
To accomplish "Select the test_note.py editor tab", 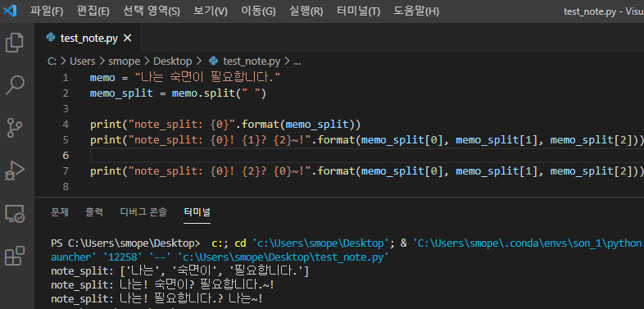I will tap(88, 39).
